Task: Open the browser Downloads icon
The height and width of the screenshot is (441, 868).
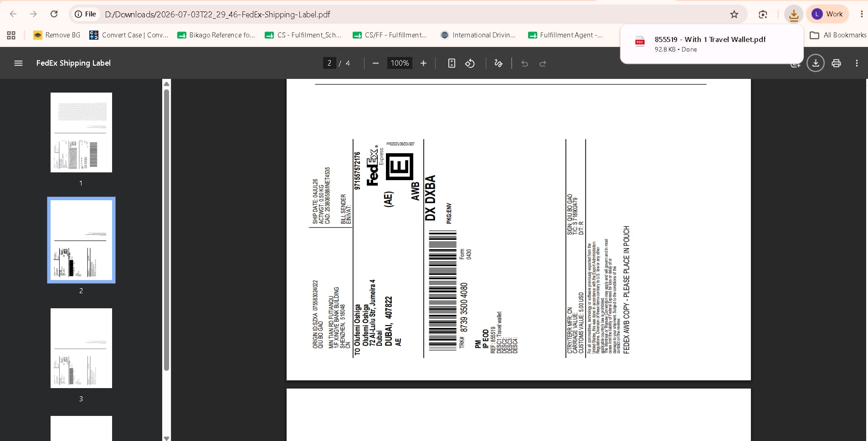Action: pos(794,14)
